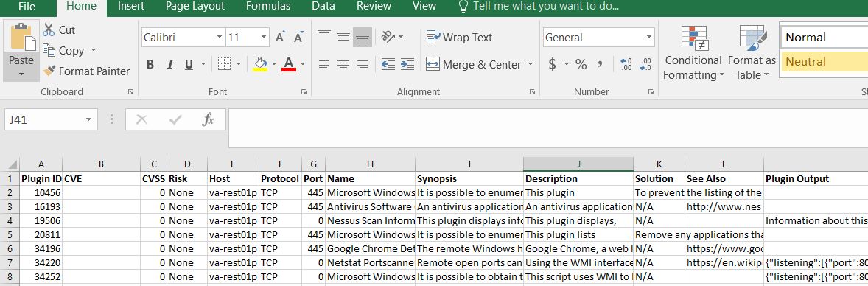
Task: Open the Paste options dropdown arrow
Action: pos(21,74)
